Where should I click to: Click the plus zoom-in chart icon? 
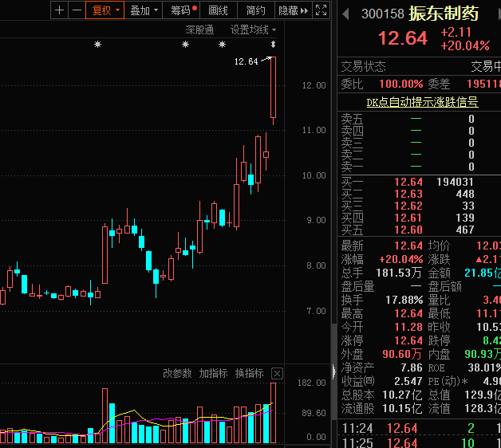(x=60, y=10)
